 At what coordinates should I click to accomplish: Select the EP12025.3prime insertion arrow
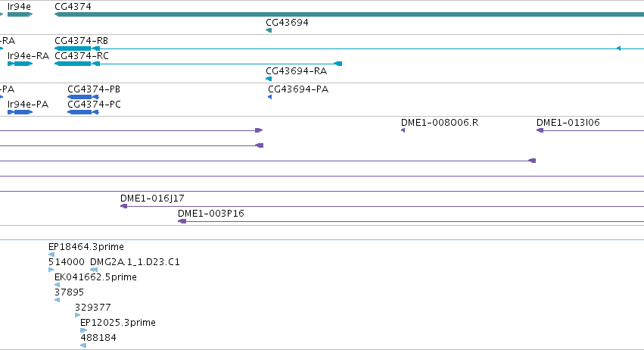pyautogui.click(x=84, y=330)
